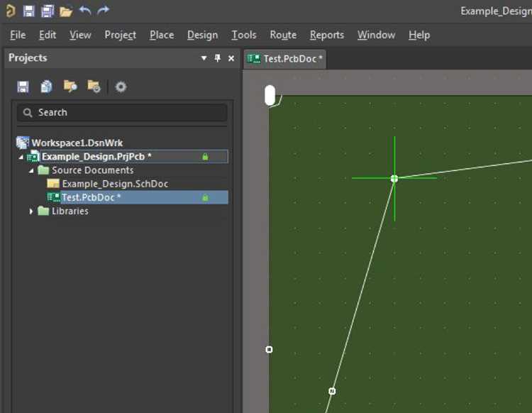This screenshot has height=413, width=532.
Task: Pin the Projects panel
Action: pyautogui.click(x=218, y=58)
